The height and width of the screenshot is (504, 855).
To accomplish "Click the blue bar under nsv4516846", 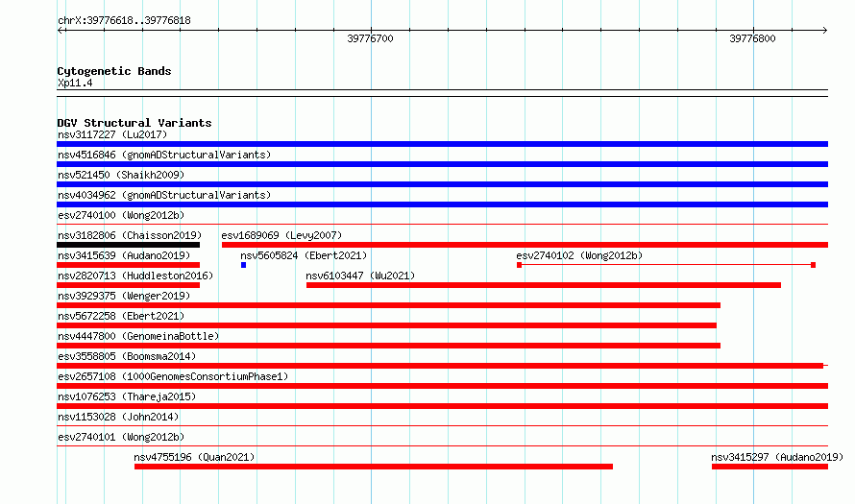I will pos(442,164).
